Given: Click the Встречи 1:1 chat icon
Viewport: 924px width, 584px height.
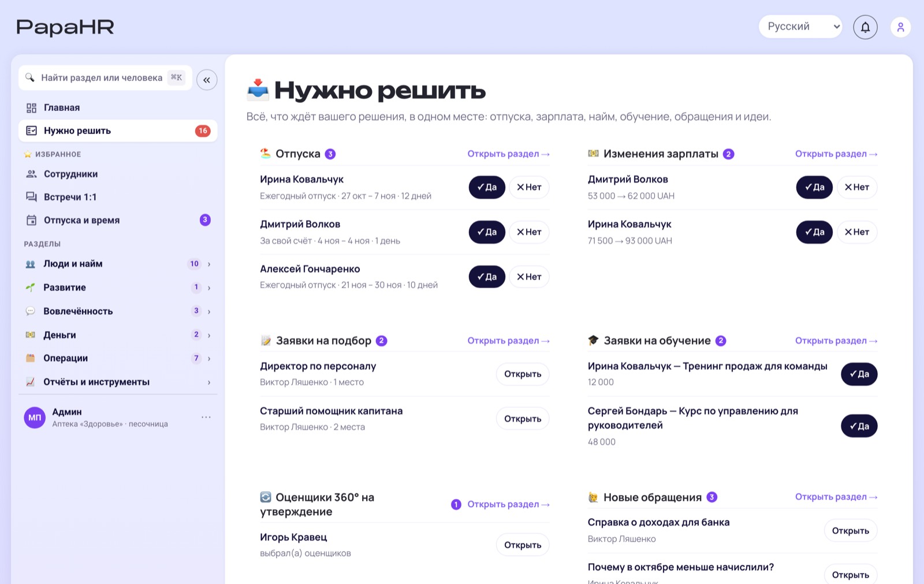Looking at the screenshot, I should coord(31,197).
